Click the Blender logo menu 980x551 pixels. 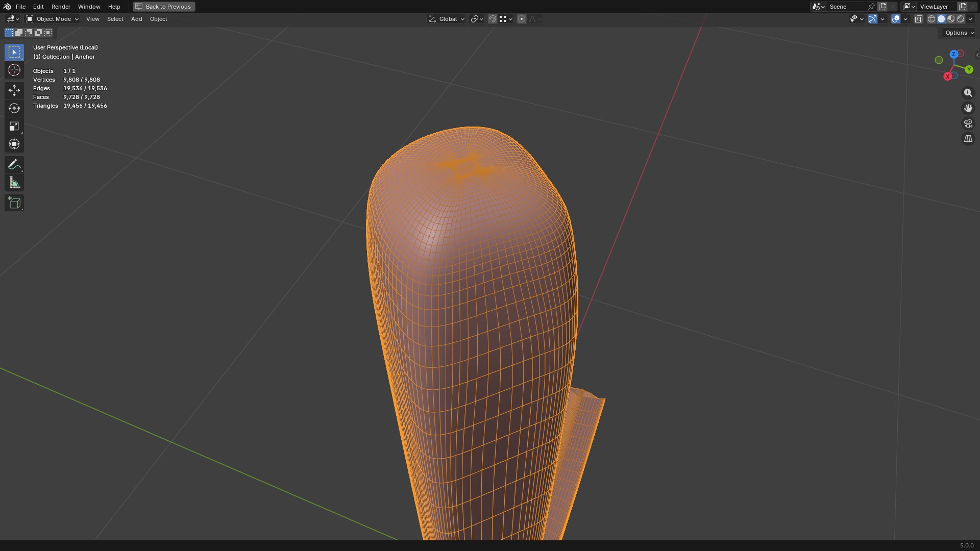(x=7, y=7)
